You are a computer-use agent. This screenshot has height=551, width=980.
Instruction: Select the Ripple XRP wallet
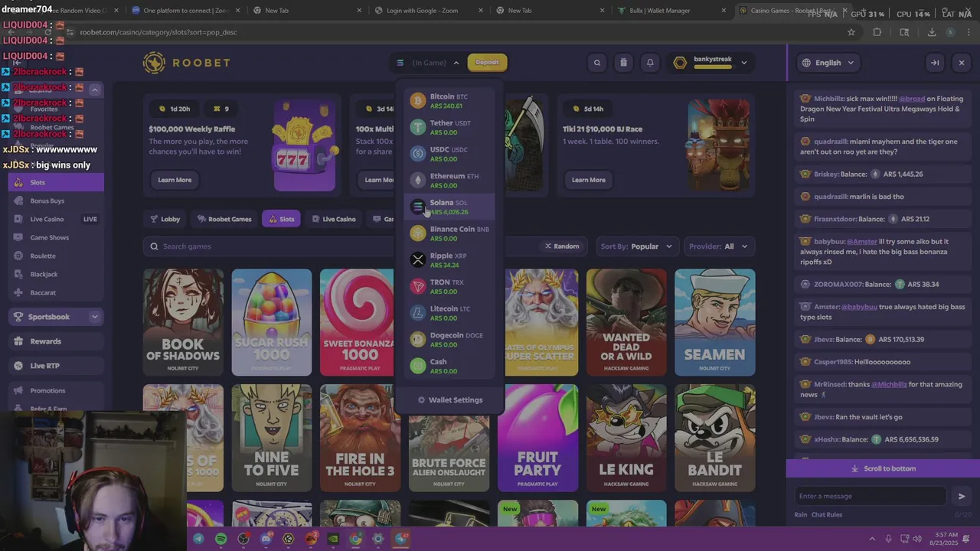pyautogui.click(x=449, y=260)
